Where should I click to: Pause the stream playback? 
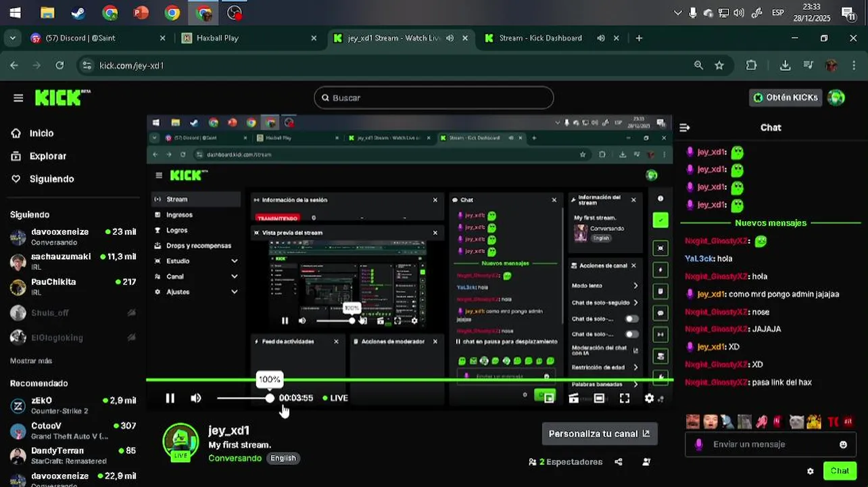pyautogui.click(x=170, y=398)
